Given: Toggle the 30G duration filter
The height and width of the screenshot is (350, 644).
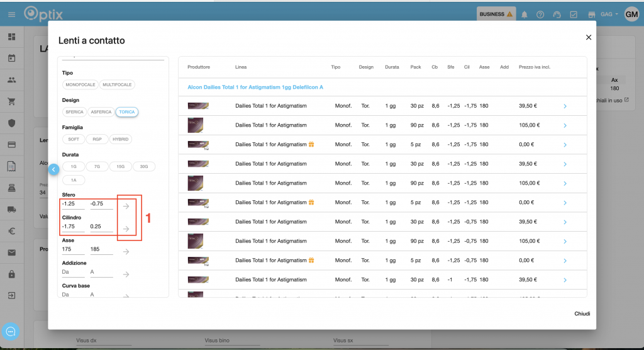Looking at the screenshot, I should pos(143,166).
